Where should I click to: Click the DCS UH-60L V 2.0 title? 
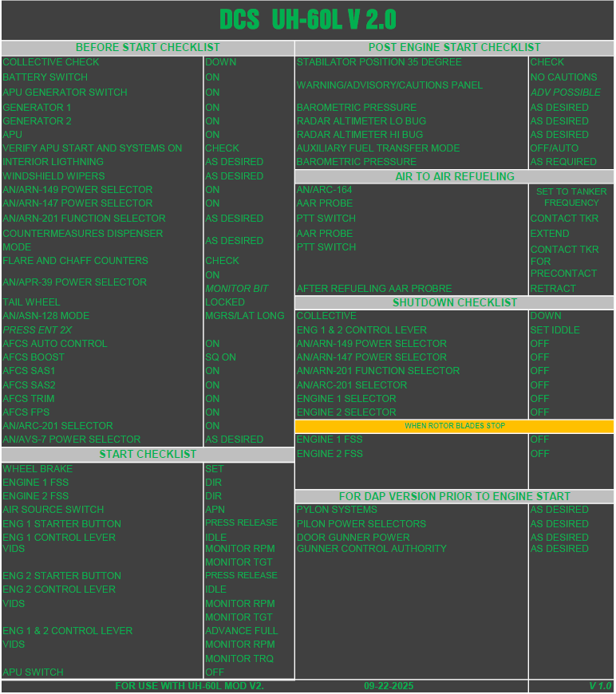307,20
